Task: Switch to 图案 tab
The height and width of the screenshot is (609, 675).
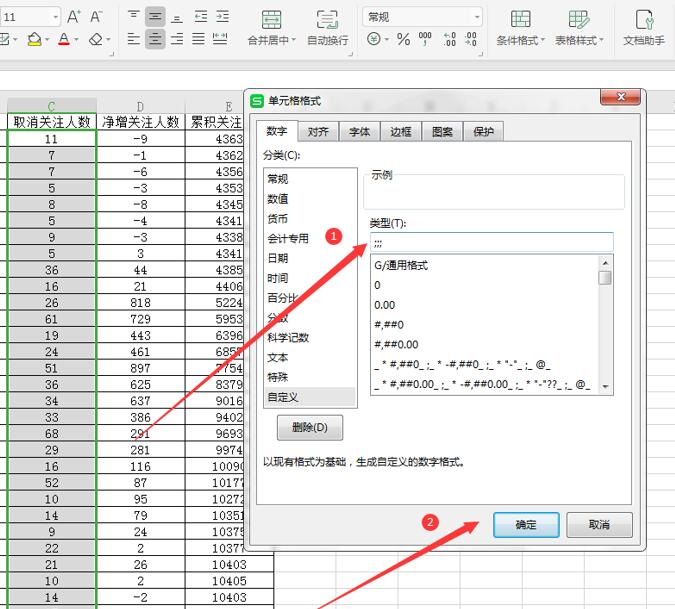Action: (442, 131)
